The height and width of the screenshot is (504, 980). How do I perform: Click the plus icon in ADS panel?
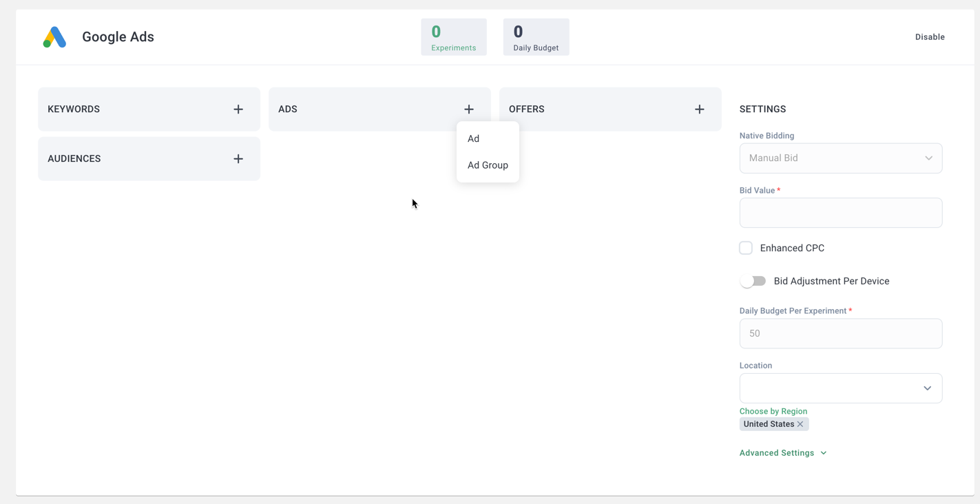(469, 109)
